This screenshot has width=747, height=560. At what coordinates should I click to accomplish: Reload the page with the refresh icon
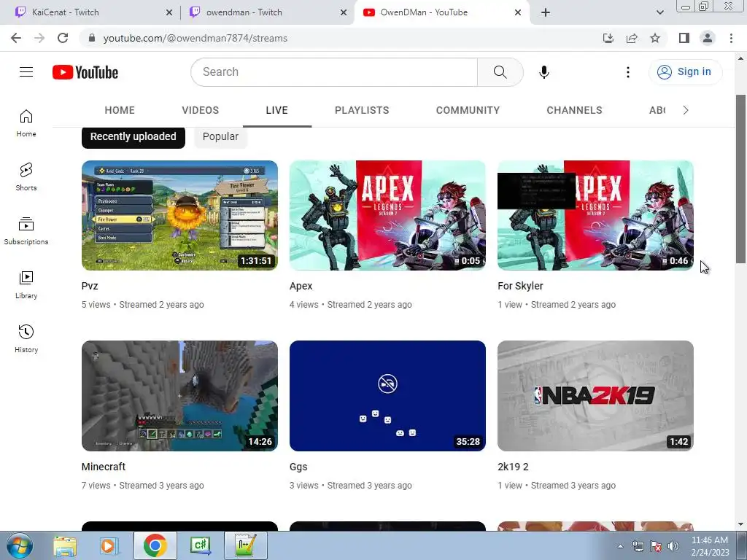63,38
